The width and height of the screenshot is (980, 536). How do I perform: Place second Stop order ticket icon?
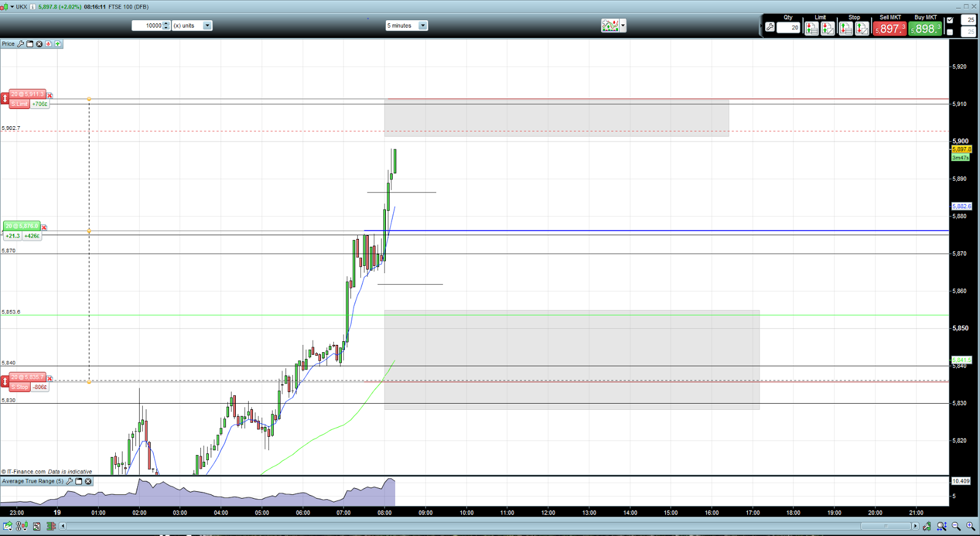pos(862,28)
